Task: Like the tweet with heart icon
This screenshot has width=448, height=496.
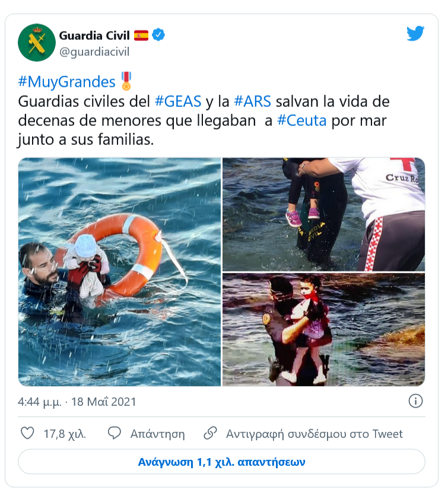Action: [x=27, y=433]
